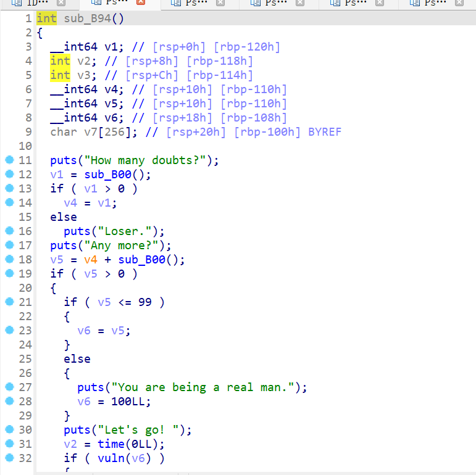This screenshot has height=475, width=476.
Task: Close the fourth tab in the tab bar
Action: (299, 3)
